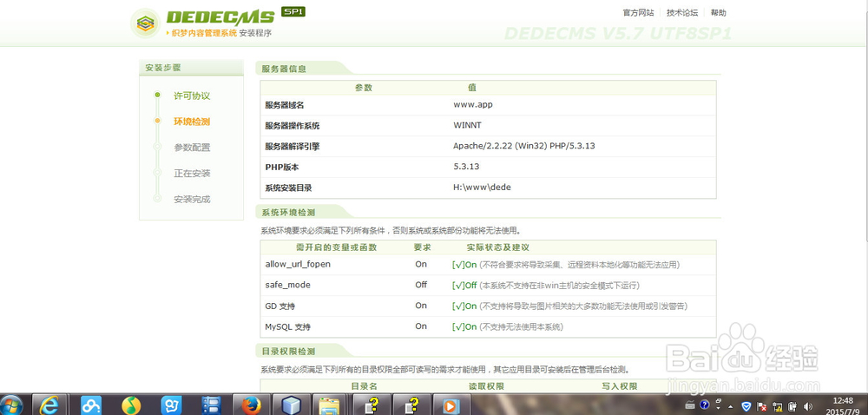Click the blue help question-mark tray icon

point(704,405)
